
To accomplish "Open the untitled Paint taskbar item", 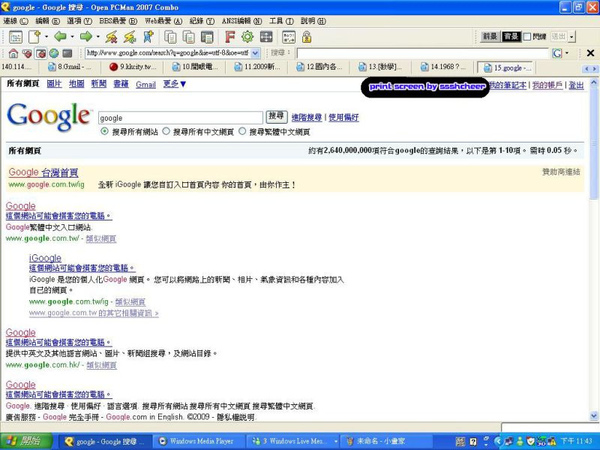I will pos(387,441).
